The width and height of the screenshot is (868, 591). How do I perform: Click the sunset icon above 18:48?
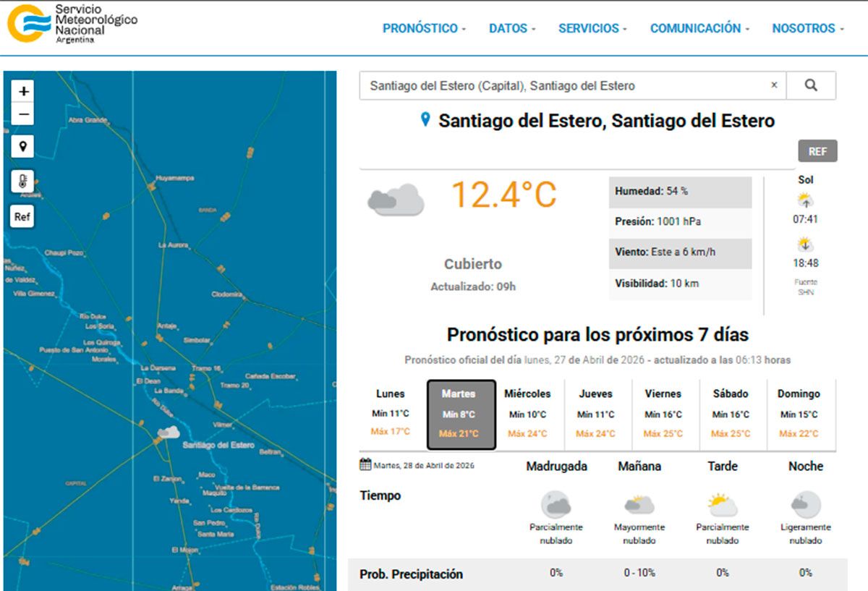805,245
